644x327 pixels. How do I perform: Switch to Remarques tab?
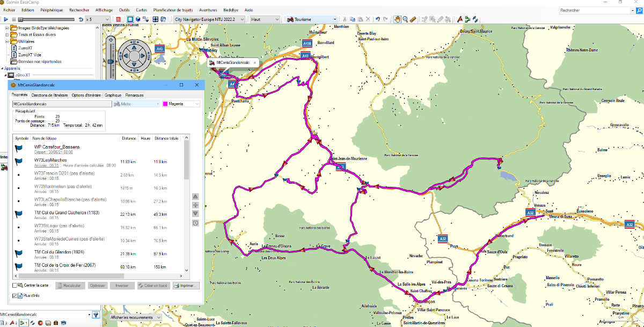[134, 95]
